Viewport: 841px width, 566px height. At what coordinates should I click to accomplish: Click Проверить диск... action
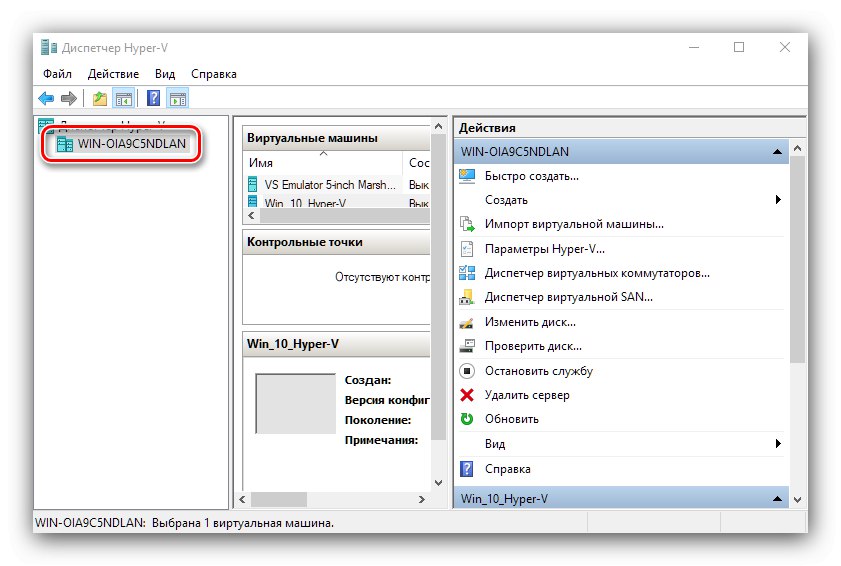click(x=533, y=346)
